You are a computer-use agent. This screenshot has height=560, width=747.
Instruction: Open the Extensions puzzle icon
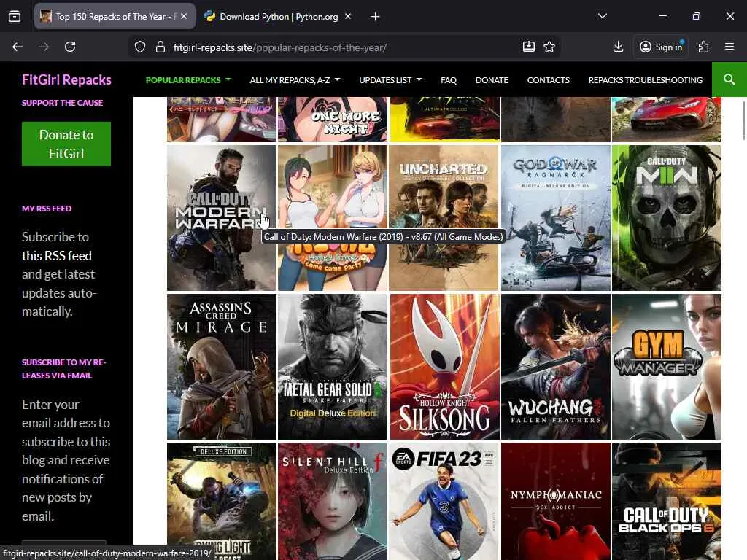[704, 47]
